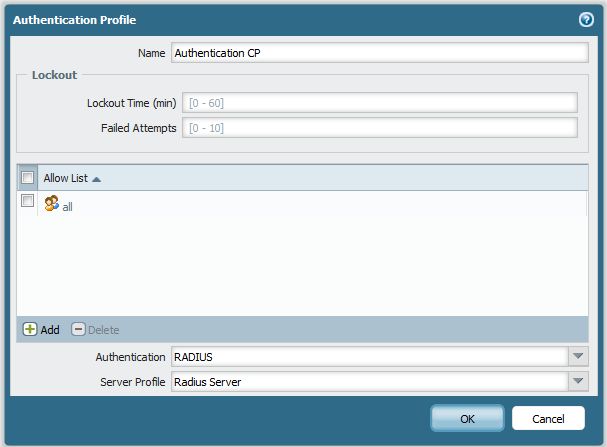Click the 'Name' field label
607x447 pixels.
(x=151, y=53)
